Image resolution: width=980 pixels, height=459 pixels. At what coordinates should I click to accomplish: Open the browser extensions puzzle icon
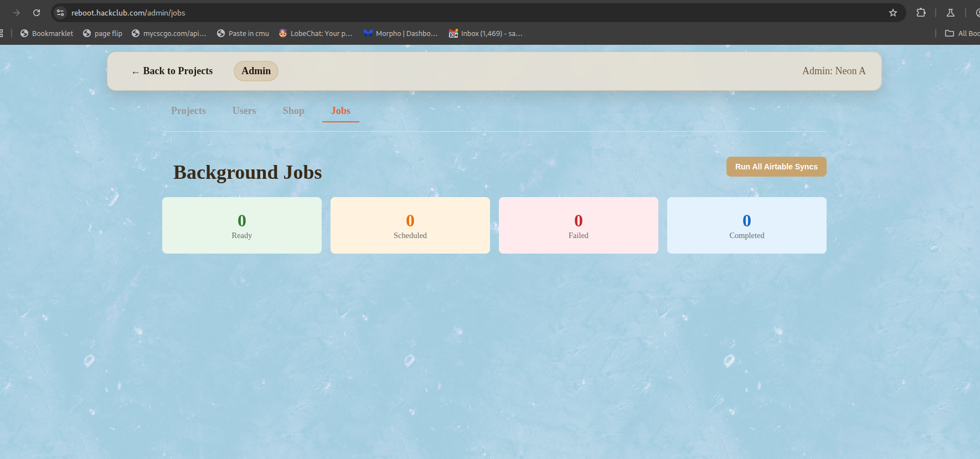921,13
